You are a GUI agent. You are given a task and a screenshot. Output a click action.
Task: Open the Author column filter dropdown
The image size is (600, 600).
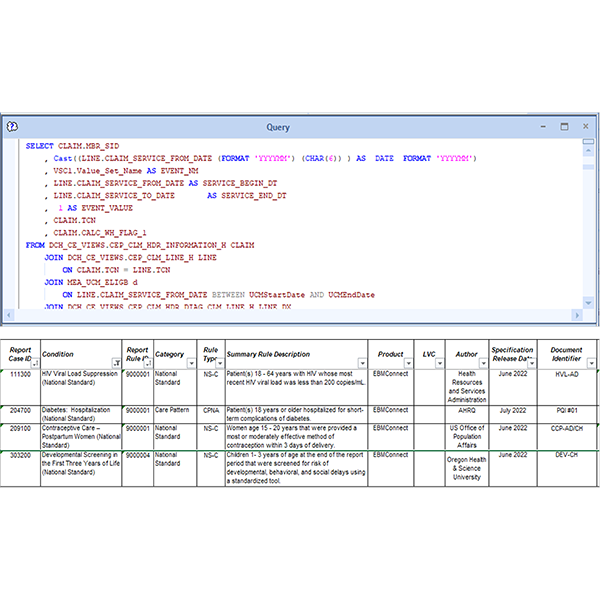(482, 363)
